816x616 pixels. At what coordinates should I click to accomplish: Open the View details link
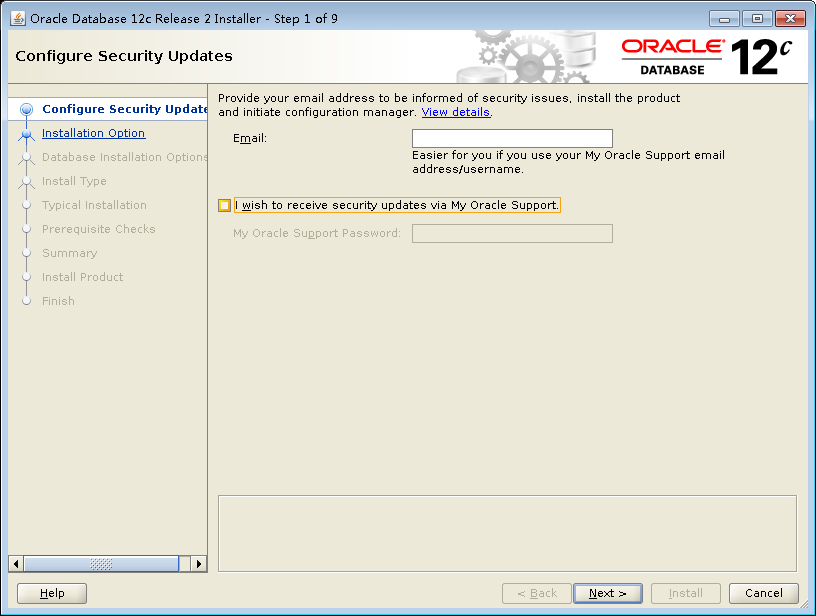click(x=456, y=112)
